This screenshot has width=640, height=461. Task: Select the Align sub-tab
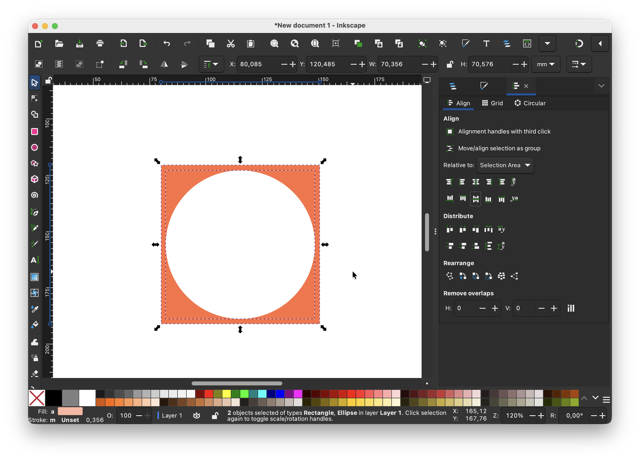pos(458,103)
